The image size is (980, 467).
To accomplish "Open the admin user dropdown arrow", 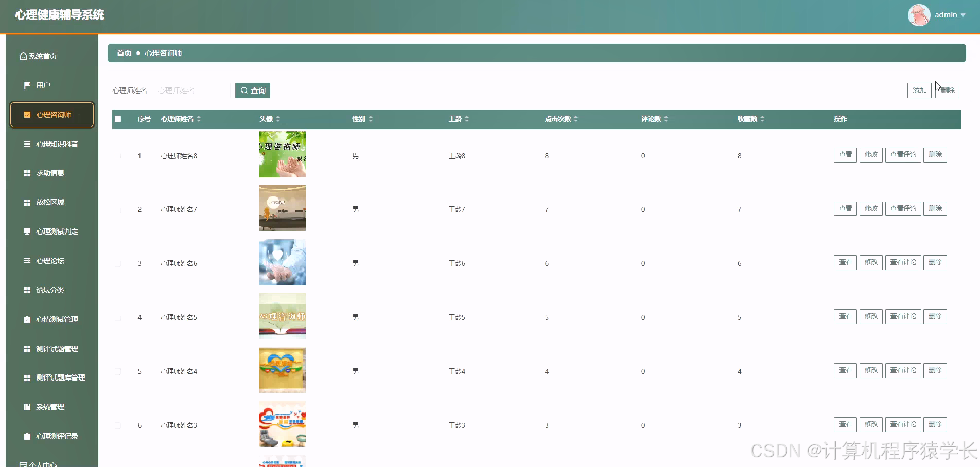I will point(963,15).
